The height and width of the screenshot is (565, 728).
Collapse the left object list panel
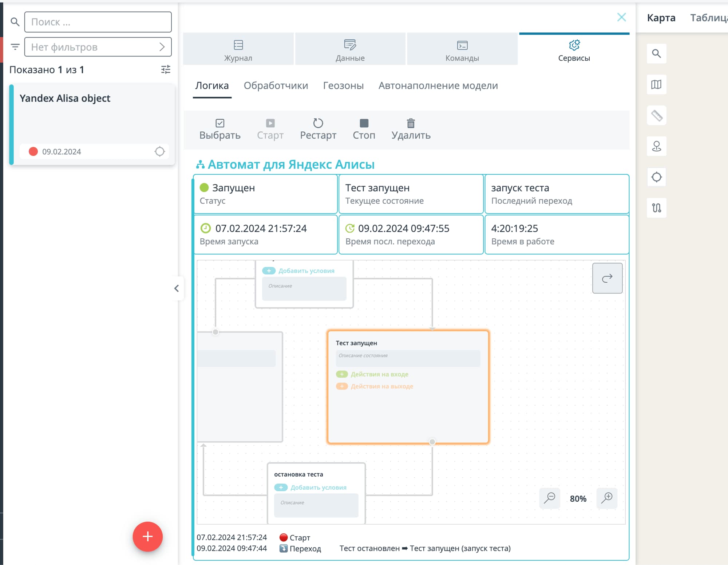177,289
